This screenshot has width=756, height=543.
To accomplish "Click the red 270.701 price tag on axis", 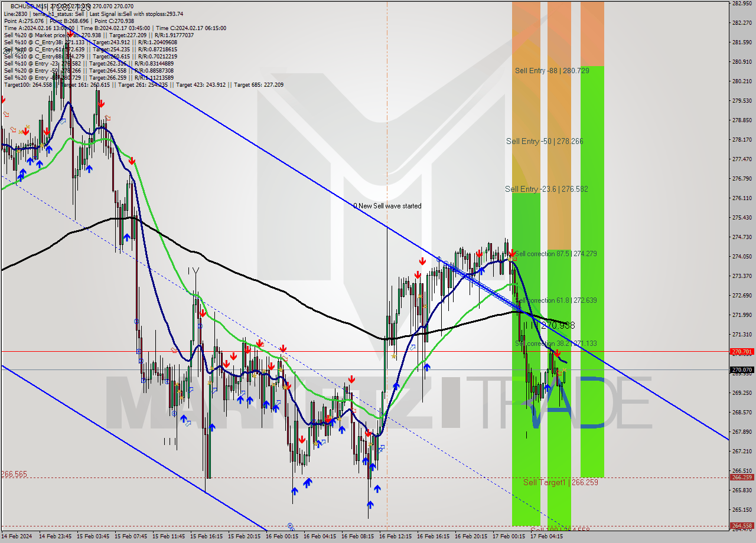I will pos(742,352).
